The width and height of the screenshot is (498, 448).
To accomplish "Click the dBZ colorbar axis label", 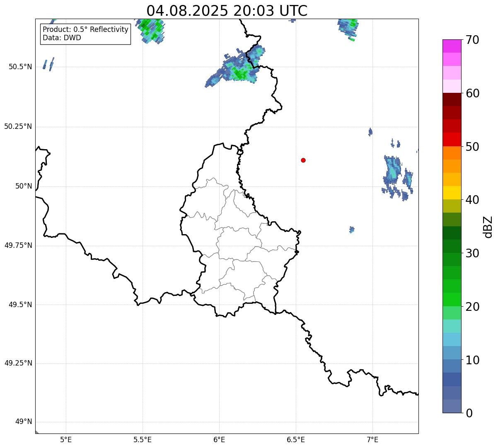I will pos(488,227).
